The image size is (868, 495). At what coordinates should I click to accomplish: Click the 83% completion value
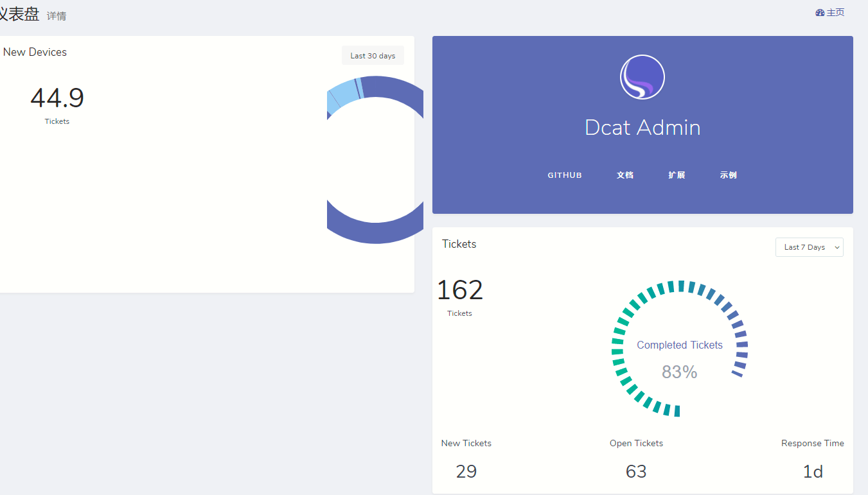[680, 372]
